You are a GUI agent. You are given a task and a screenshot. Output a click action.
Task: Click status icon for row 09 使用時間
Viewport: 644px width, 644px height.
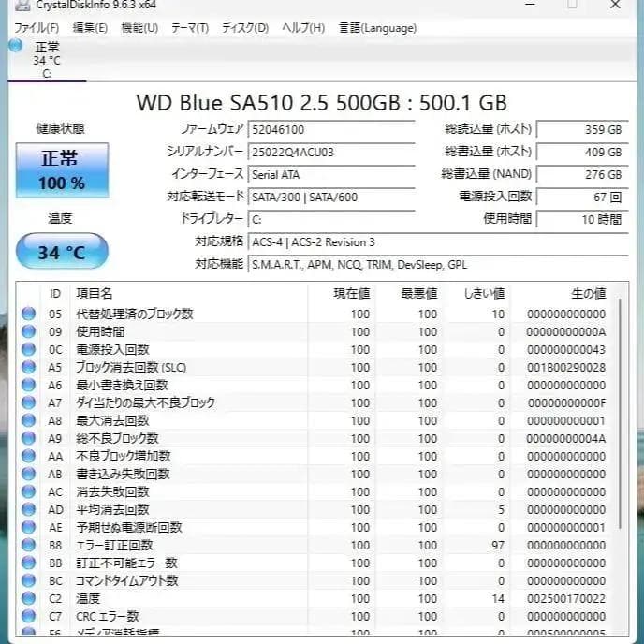(x=28, y=331)
